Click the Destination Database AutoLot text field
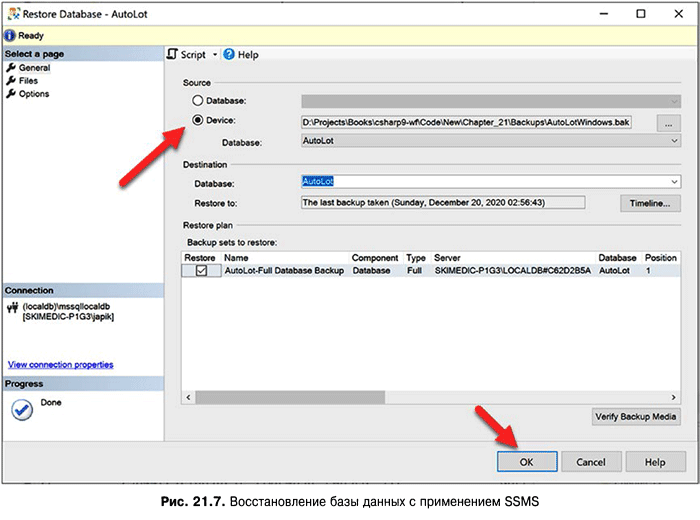 [485, 181]
